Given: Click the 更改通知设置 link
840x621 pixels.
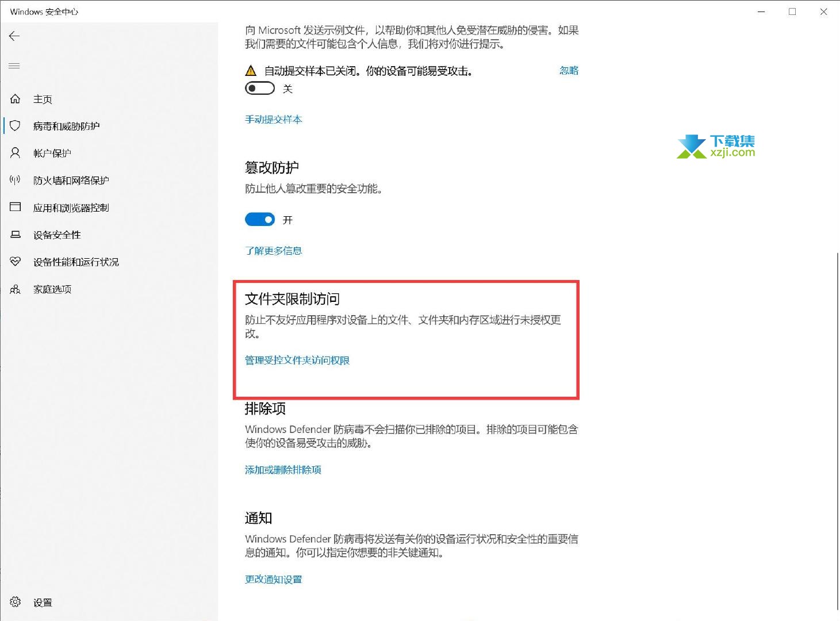Looking at the screenshot, I should [x=274, y=579].
